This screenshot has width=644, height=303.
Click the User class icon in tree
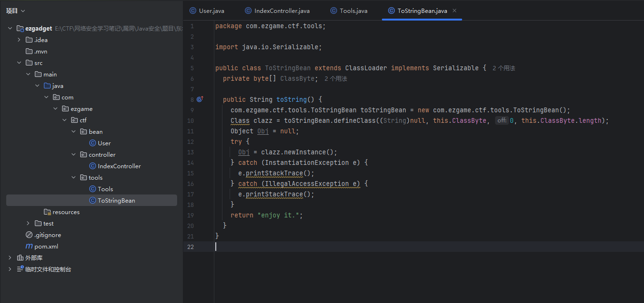(93, 143)
